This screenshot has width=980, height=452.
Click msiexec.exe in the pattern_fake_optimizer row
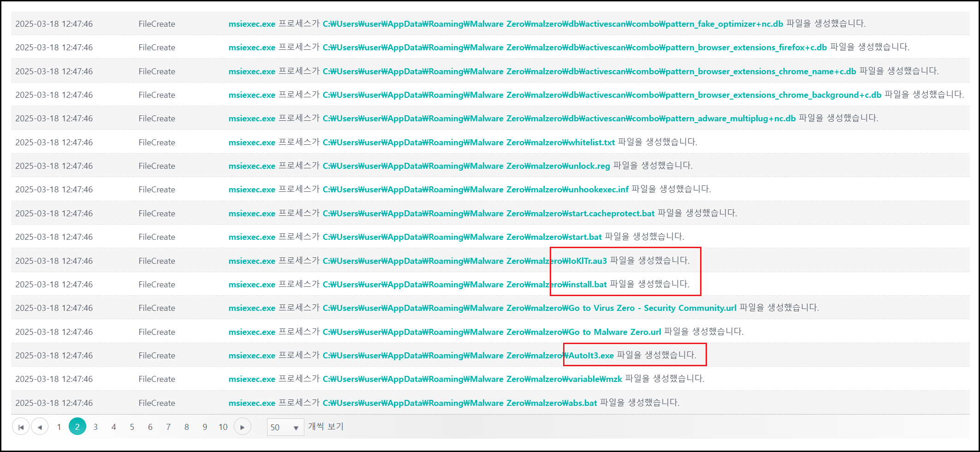click(x=252, y=24)
